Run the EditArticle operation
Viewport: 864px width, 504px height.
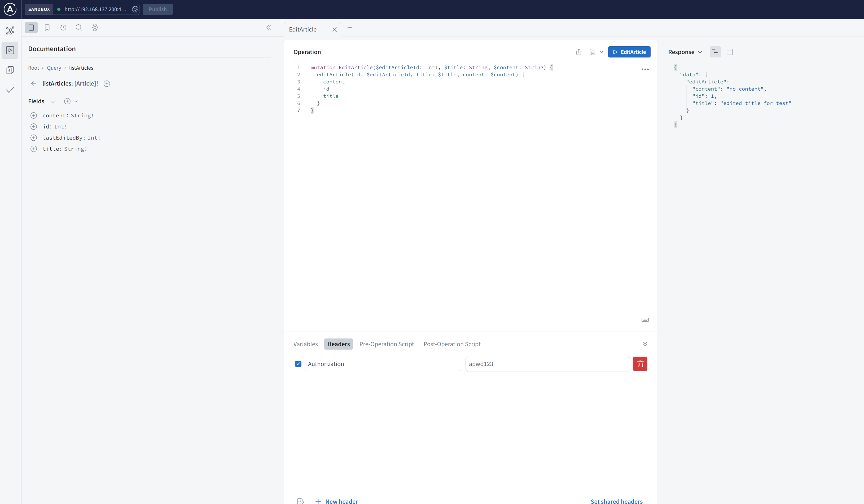point(629,52)
